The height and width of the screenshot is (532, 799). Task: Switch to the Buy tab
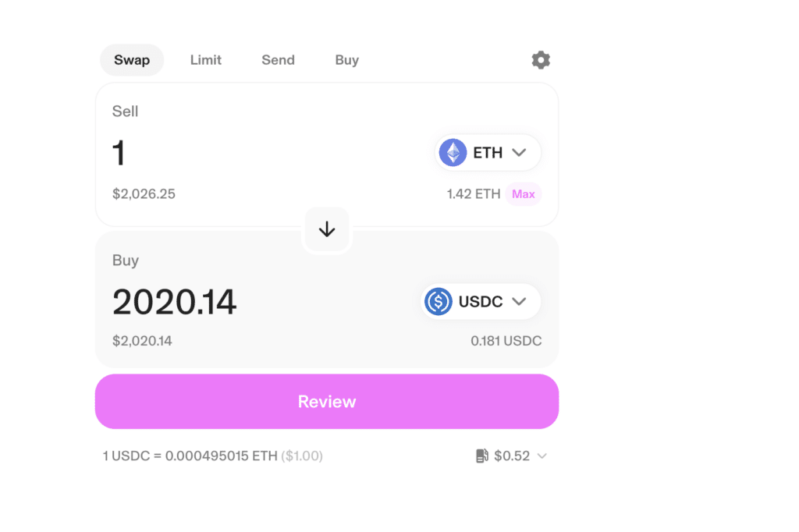pyautogui.click(x=347, y=60)
